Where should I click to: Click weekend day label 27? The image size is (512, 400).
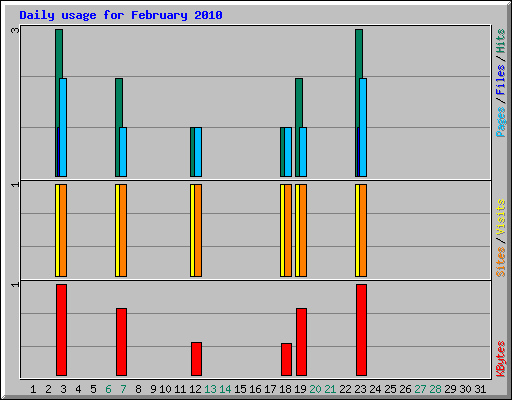tap(420, 389)
